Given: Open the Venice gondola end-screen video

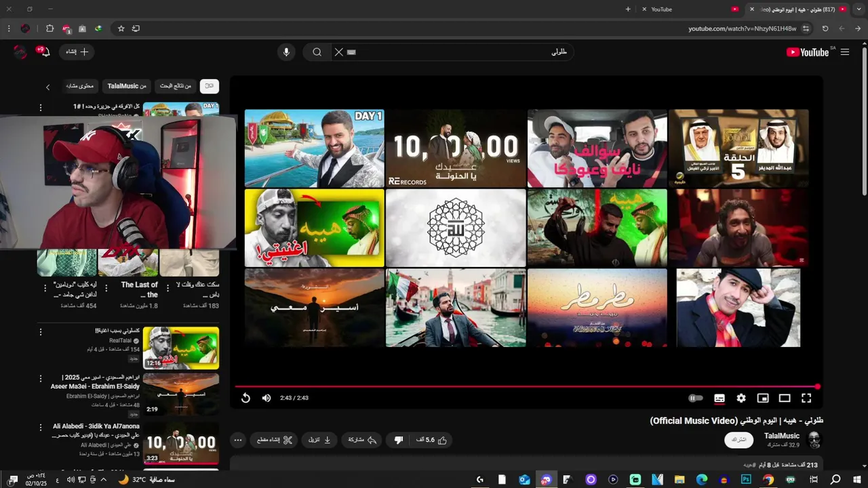Looking at the screenshot, I should [x=456, y=307].
